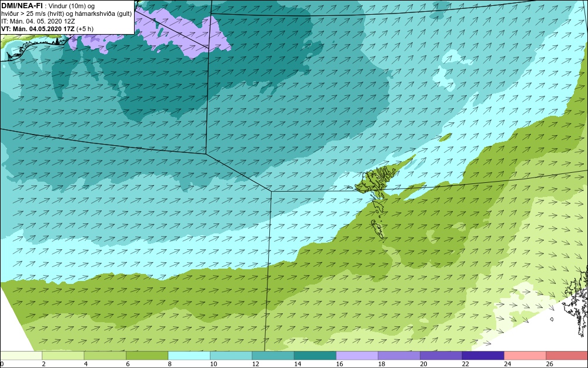This screenshot has height=368, width=588.
Task: Click the 14–16 m/s dark teal swatch
Action: (x=315, y=356)
